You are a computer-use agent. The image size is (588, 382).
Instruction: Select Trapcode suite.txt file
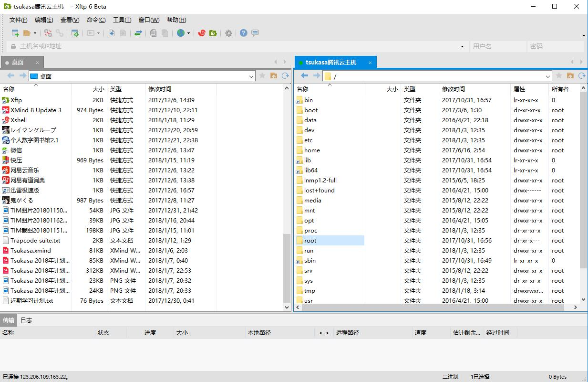pyautogui.click(x=35, y=241)
